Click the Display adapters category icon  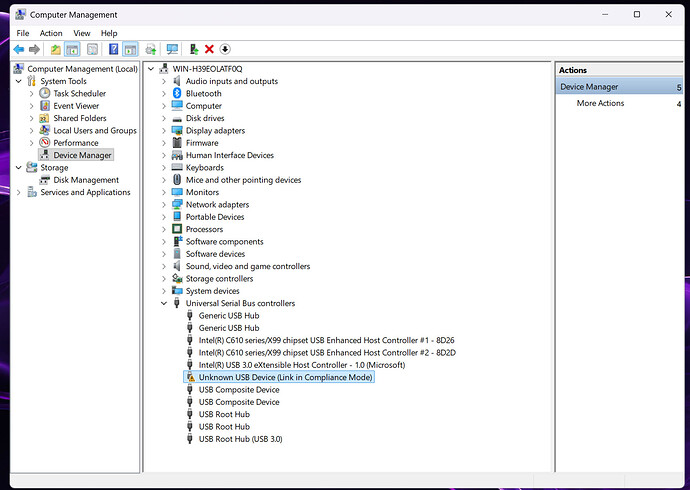click(177, 131)
